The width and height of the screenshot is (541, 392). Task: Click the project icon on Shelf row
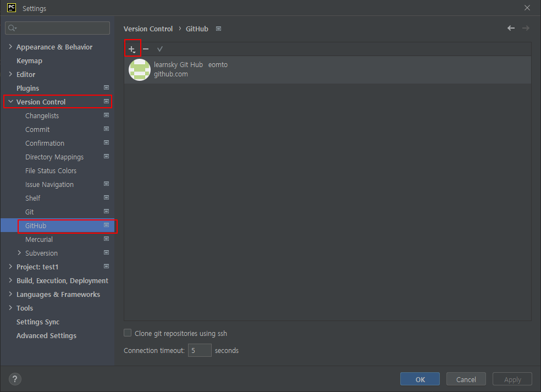point(106,197)
